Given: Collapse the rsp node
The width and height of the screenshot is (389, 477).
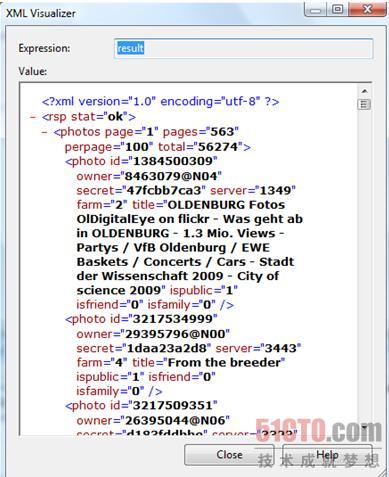Looking at the screenshot, I should coord(33,117).
